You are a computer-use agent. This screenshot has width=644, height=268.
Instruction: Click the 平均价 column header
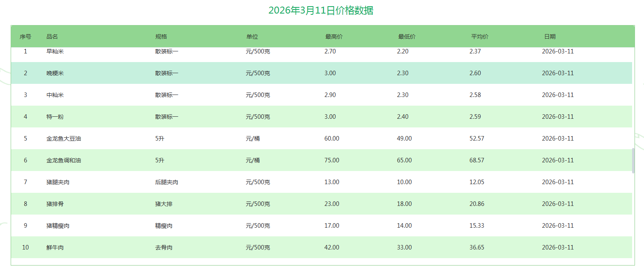coord(480,37)
